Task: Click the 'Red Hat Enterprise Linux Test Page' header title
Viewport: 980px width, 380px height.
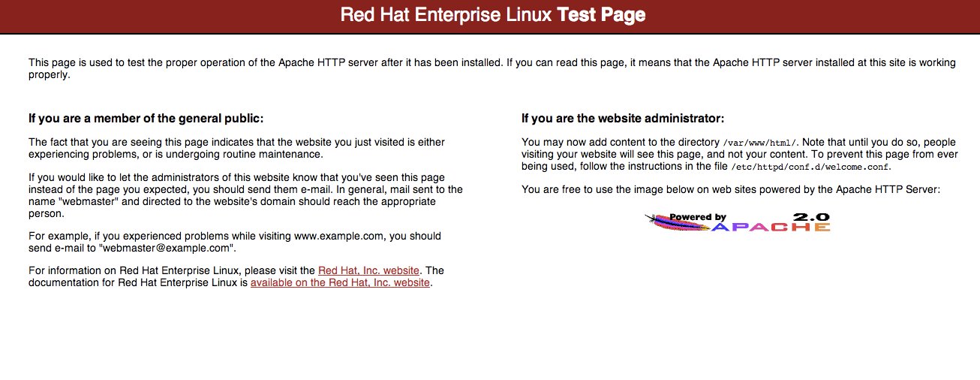Action: (493, 14)
